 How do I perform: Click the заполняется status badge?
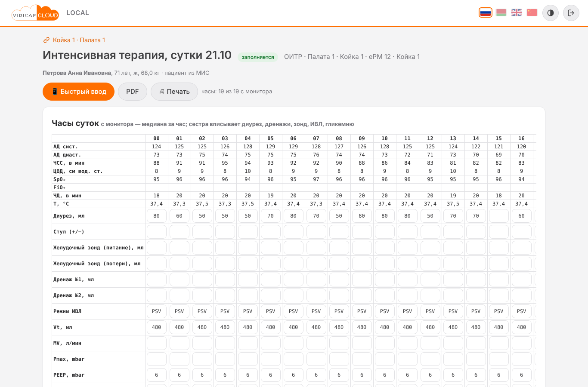point(258,57)
